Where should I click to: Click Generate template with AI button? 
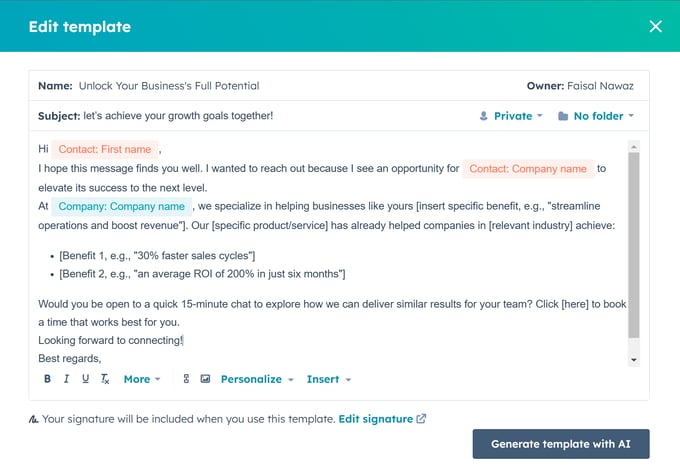(561, 444)
